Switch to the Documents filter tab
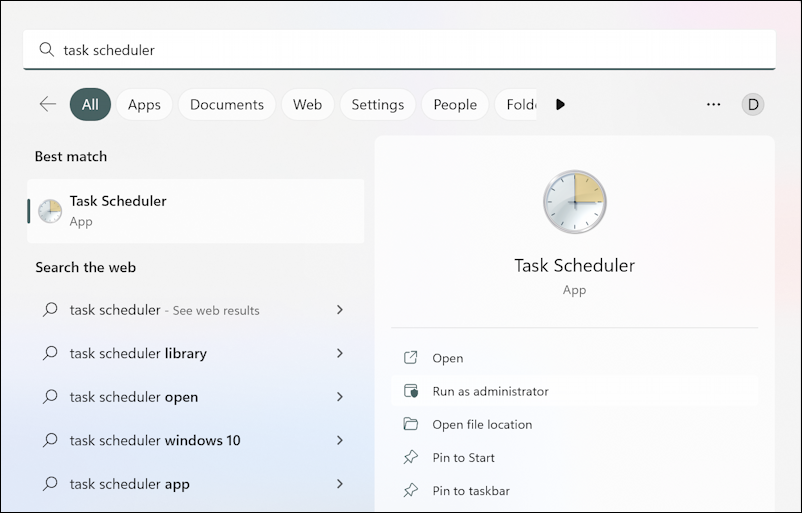The width and height of the screenshot is (802, 513). (x=227, y=104)
